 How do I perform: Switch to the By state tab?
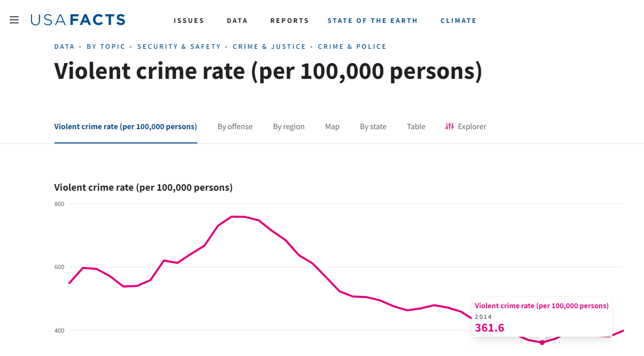373,127
